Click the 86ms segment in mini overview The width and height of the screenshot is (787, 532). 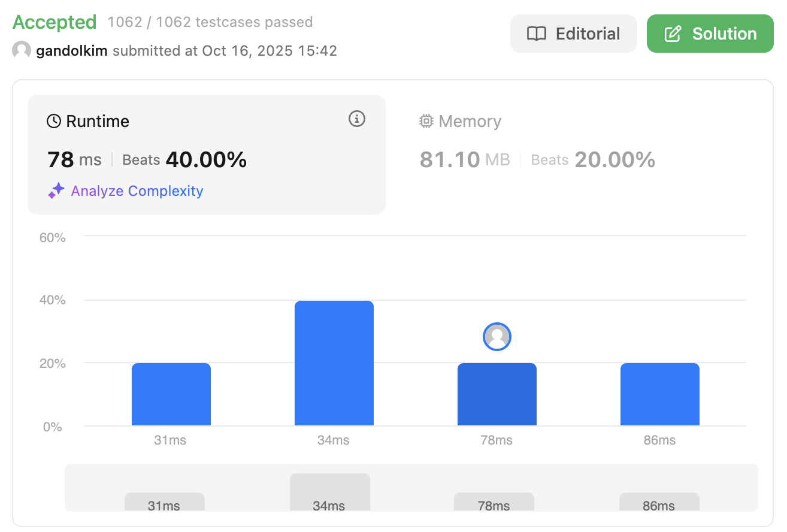659,502
